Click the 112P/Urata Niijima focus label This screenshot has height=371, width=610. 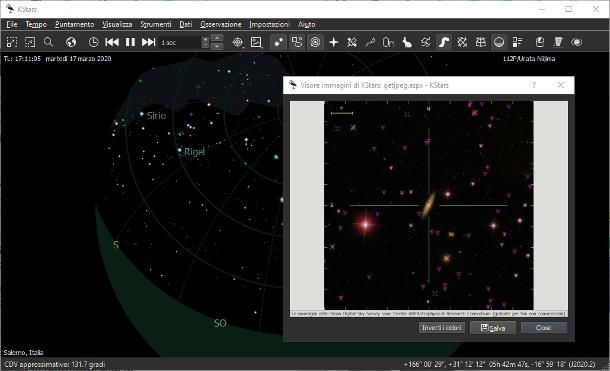(529, 59)
